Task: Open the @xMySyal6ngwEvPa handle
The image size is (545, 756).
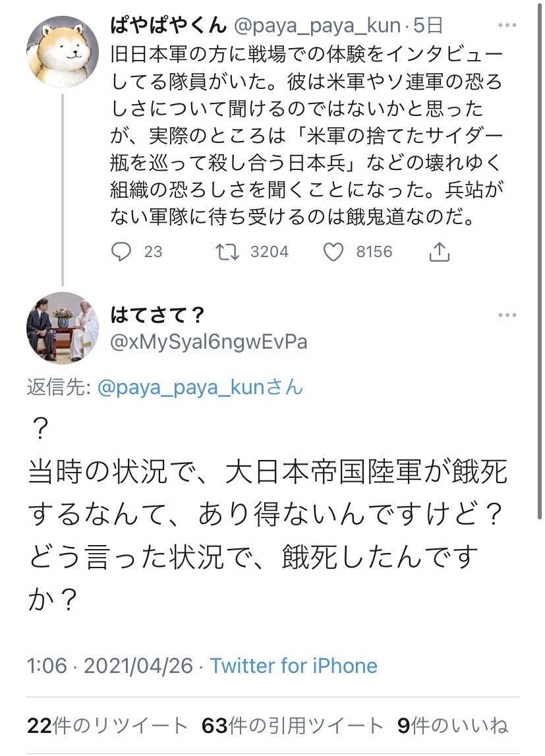Action: pyautogui.click(x=209, y=341)
